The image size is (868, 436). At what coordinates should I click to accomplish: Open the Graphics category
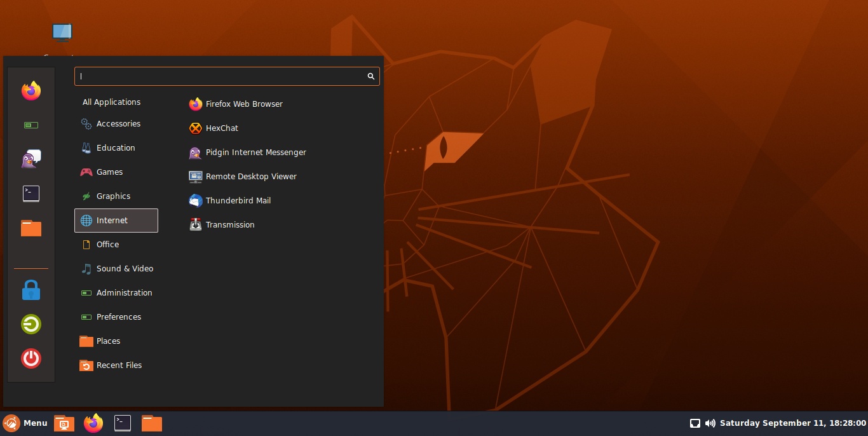(x=113, y=196)
